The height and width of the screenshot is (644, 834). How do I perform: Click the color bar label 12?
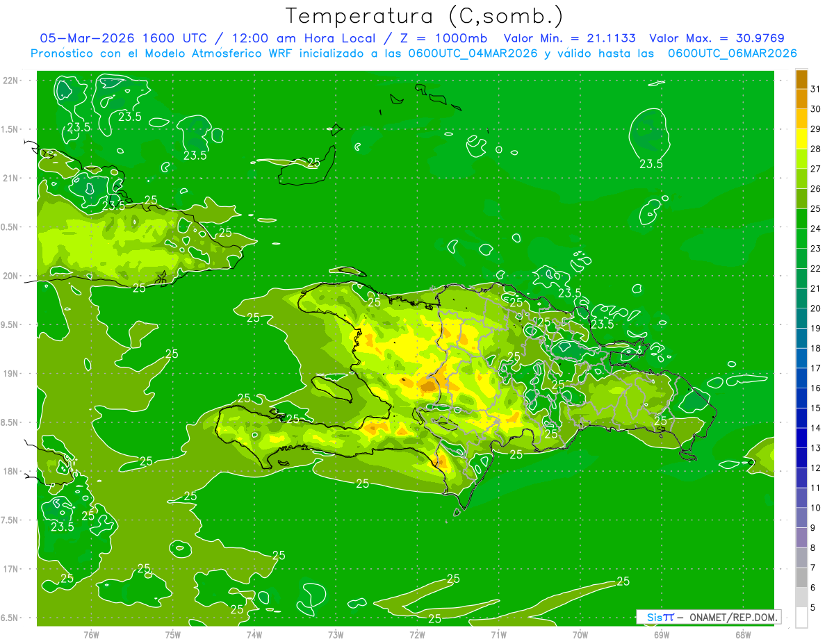pyautogui.click(x=815, y=468)
